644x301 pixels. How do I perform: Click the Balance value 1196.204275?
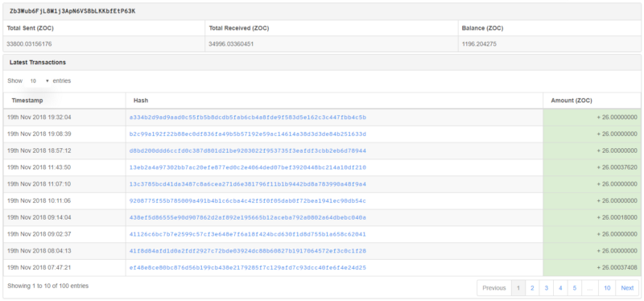pyautogui.click(x=479, y=43)
